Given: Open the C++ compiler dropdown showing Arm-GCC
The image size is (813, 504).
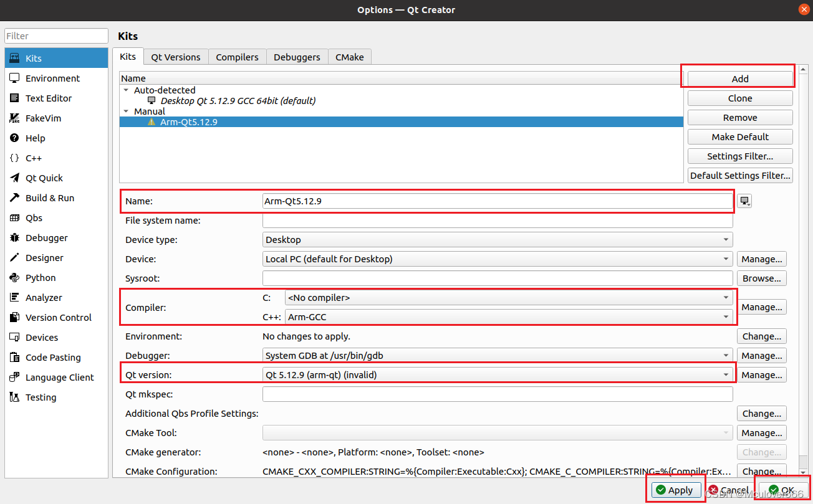Looking at the screenshot, I should tap(509, 316).
